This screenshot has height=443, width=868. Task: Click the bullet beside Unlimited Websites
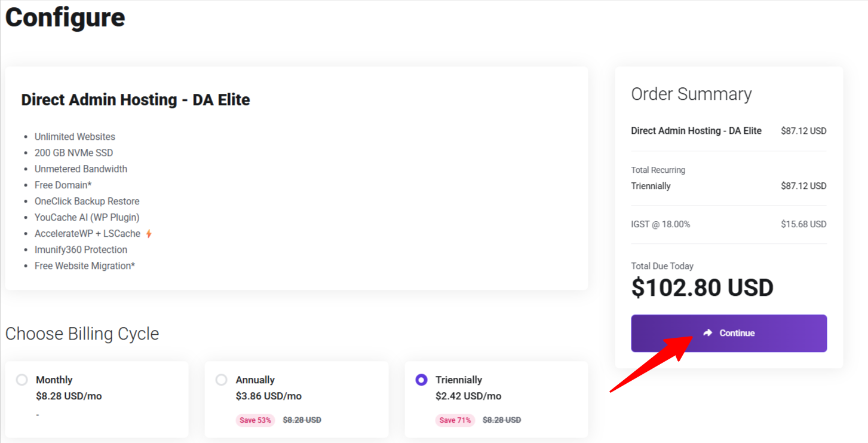tap(26, 136)
